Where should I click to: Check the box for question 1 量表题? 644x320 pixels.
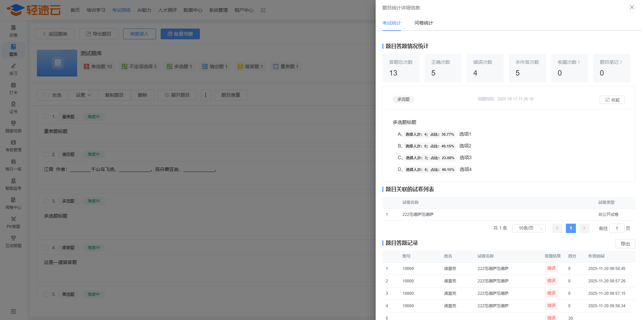pos(47,117)
